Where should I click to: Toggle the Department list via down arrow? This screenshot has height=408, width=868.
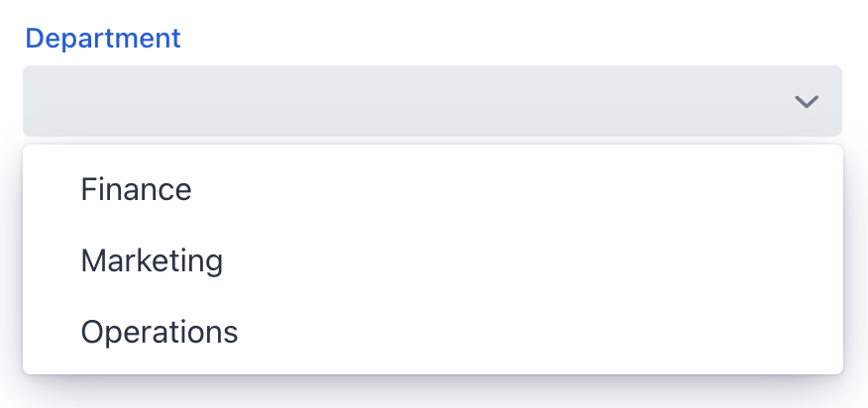[807, 101]
